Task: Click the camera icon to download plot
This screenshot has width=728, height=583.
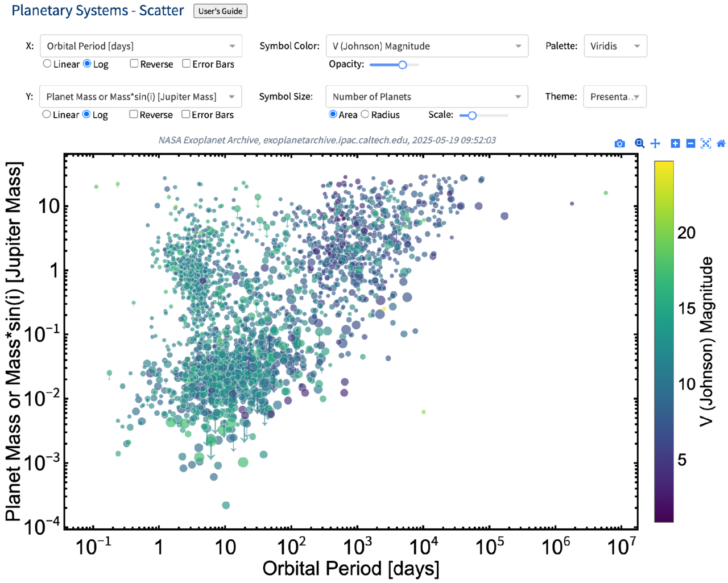Action: coord(619,144)
